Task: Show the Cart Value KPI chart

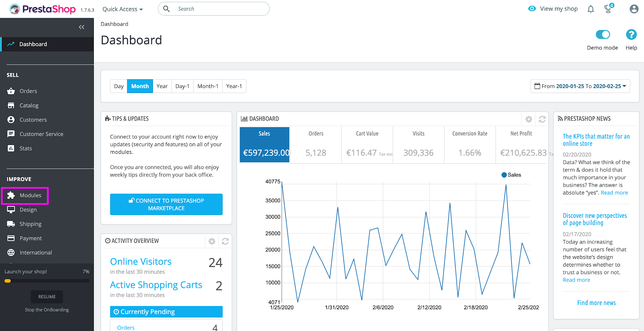Action: tap(367, 145)
